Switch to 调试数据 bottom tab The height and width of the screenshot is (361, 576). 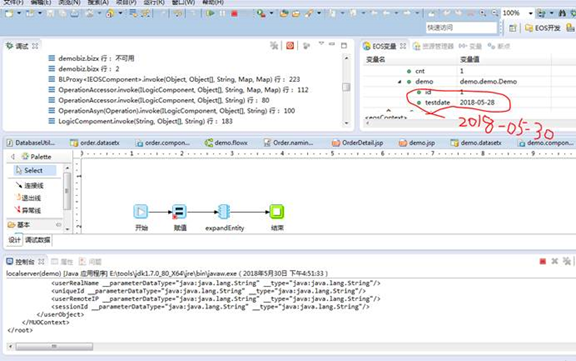[x=38, y=240]
